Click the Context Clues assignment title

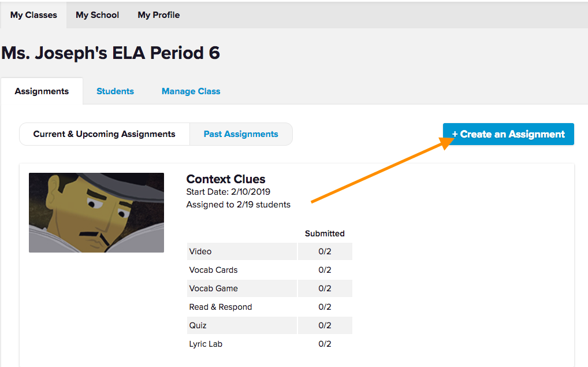(226, 179)
